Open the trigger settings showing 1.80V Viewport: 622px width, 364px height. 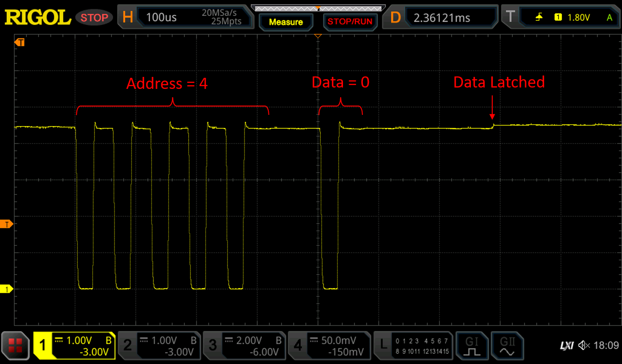point(563,18)
